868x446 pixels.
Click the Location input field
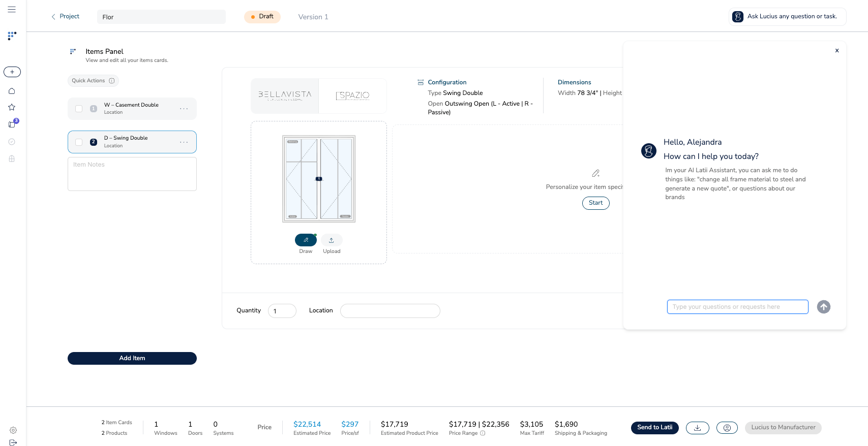390,311
